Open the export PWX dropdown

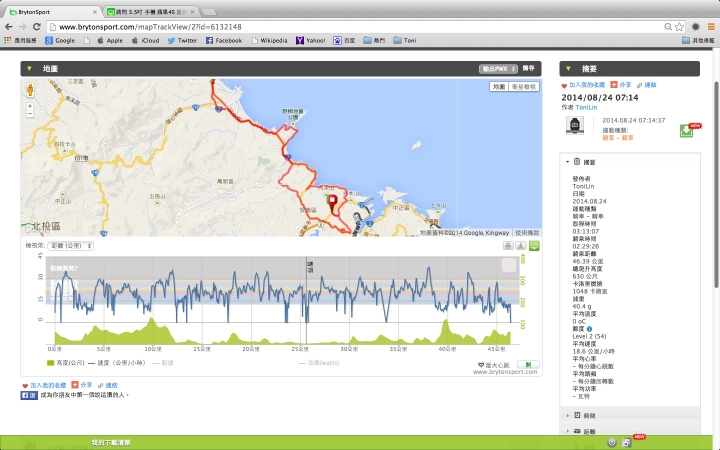[x=498, y=69]
